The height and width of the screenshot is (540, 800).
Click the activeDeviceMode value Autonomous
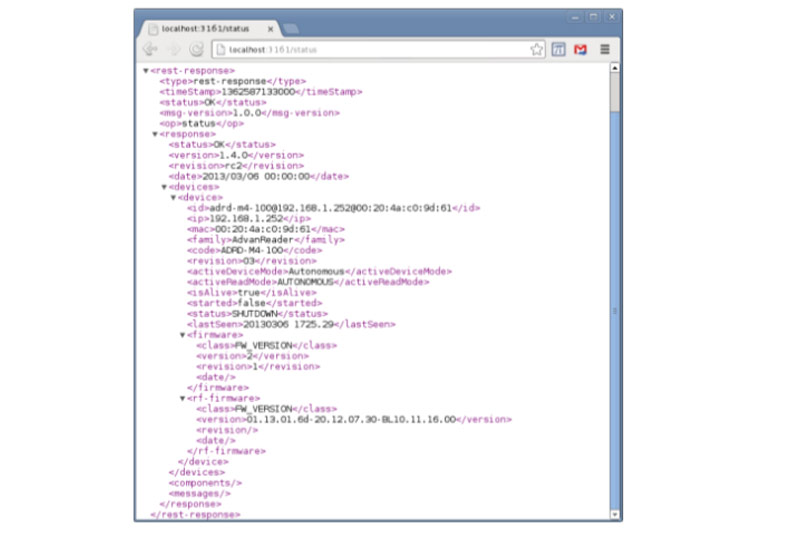click(316, 272)
